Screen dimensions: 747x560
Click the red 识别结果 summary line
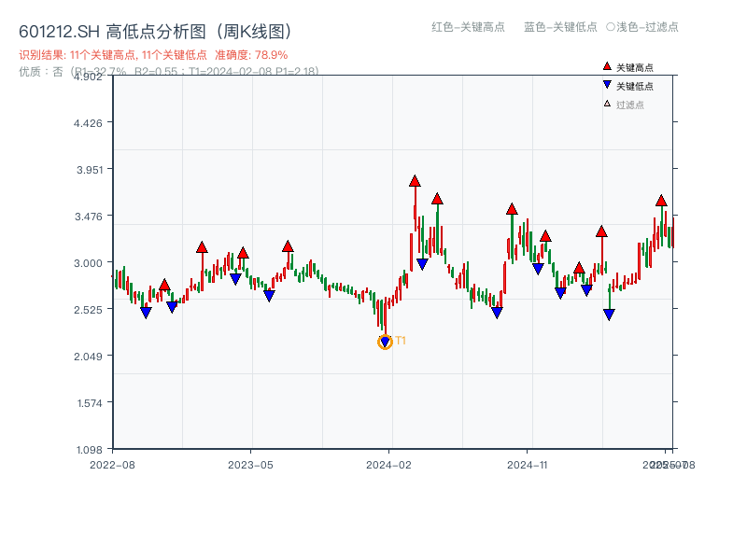click(x=153, y=55)
